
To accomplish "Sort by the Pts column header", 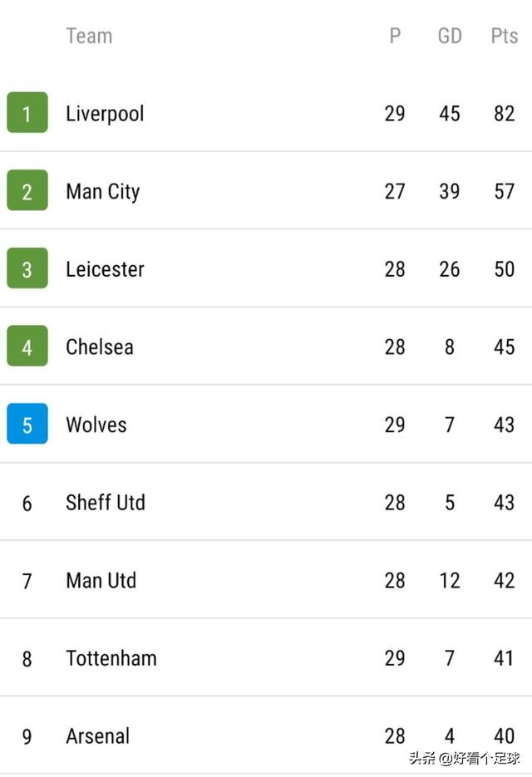I will click(505, 36).
